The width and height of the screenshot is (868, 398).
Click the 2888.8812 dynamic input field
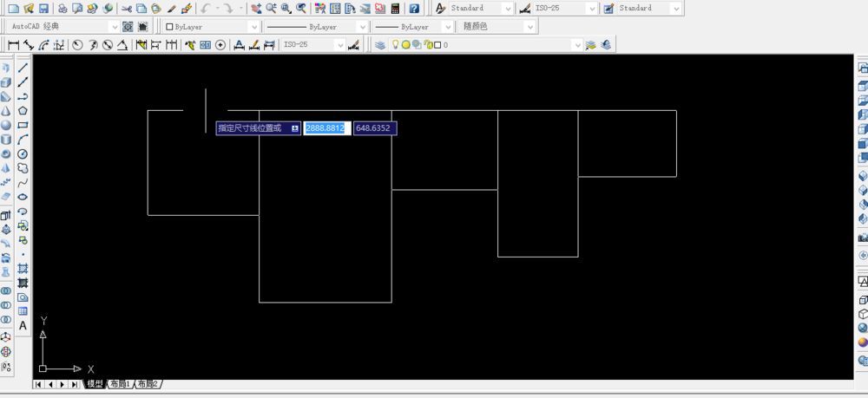click(x=326, y=128)
